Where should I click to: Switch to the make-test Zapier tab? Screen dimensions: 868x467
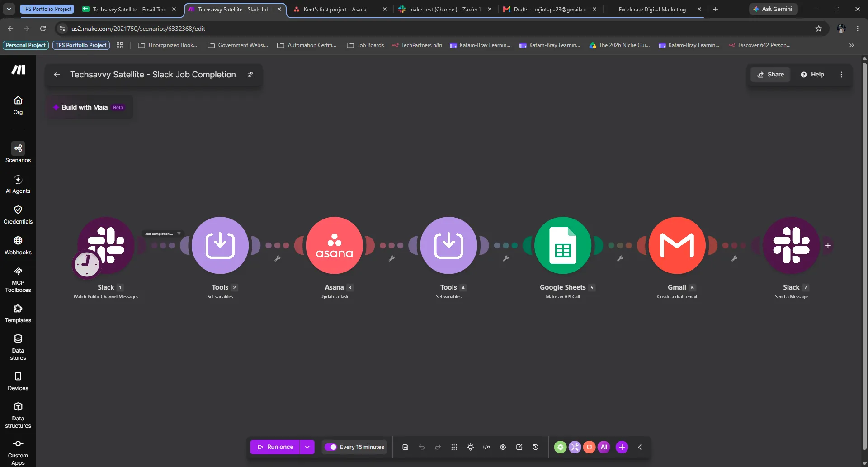point(445,9)
